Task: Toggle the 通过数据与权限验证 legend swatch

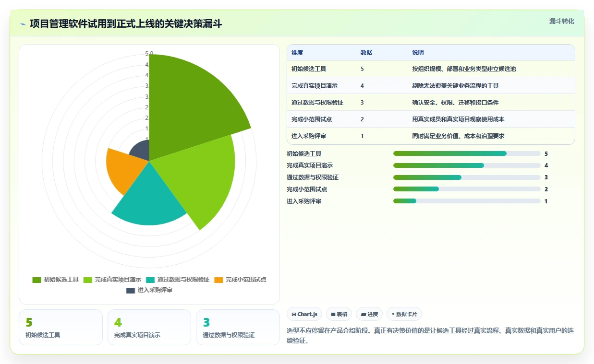Action: click(x=150, y=280)
